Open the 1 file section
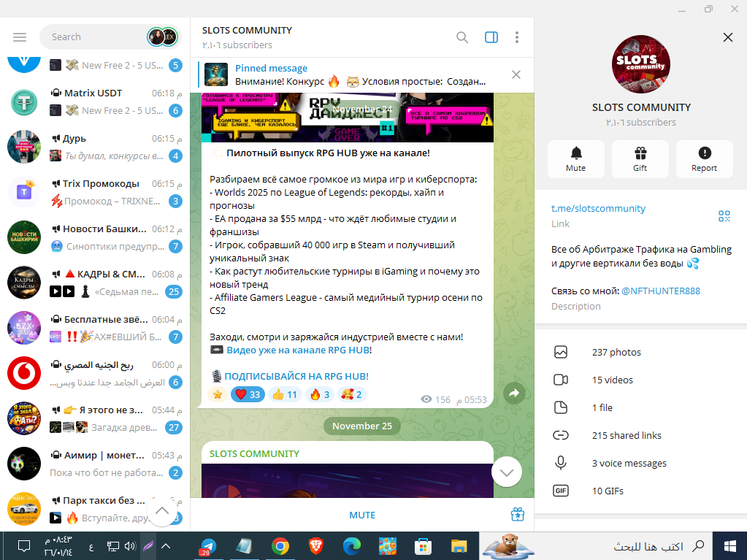Viewport: 747px width, 560px height. click(641, 407)
